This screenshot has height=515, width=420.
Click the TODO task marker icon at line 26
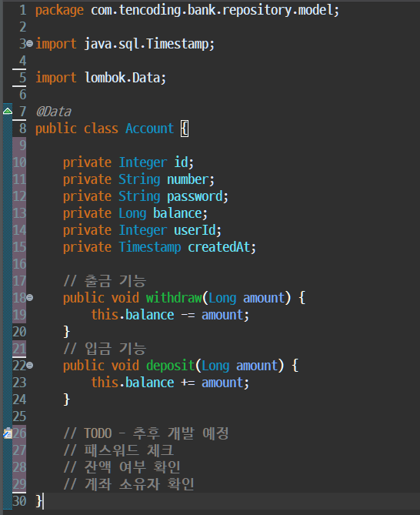pos(8,433)
